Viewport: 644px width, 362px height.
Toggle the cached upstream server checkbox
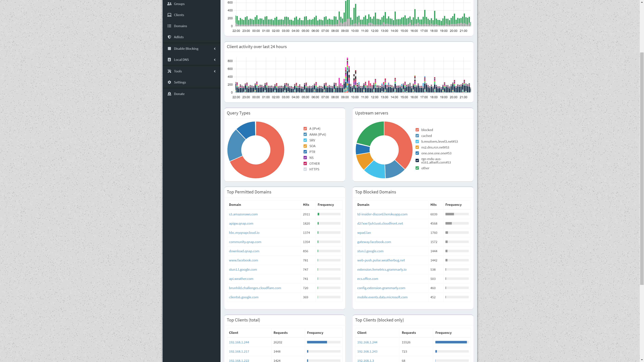click(417, 136)
